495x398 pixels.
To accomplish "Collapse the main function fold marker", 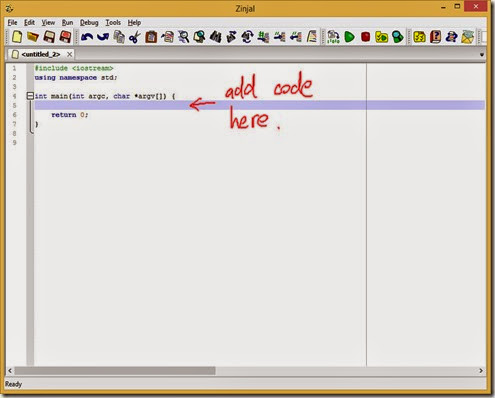I will coord(30,96).
